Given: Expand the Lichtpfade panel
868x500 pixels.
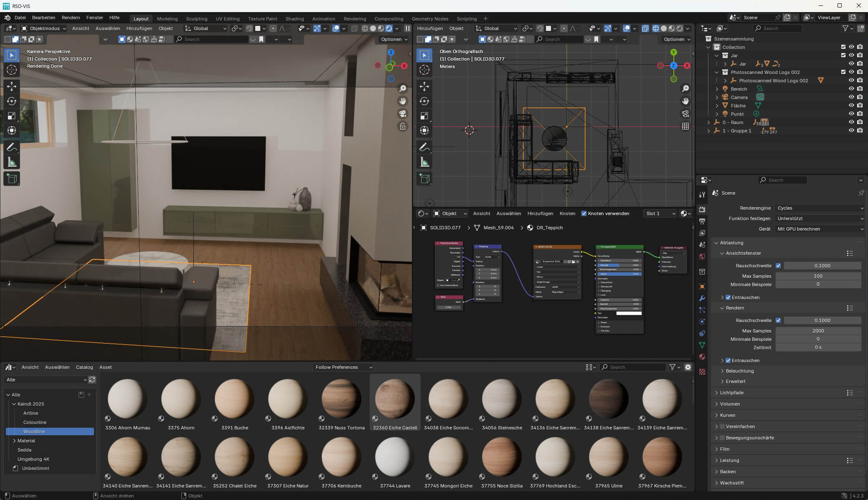Looking at the screenshot, I should click(731, 393).
